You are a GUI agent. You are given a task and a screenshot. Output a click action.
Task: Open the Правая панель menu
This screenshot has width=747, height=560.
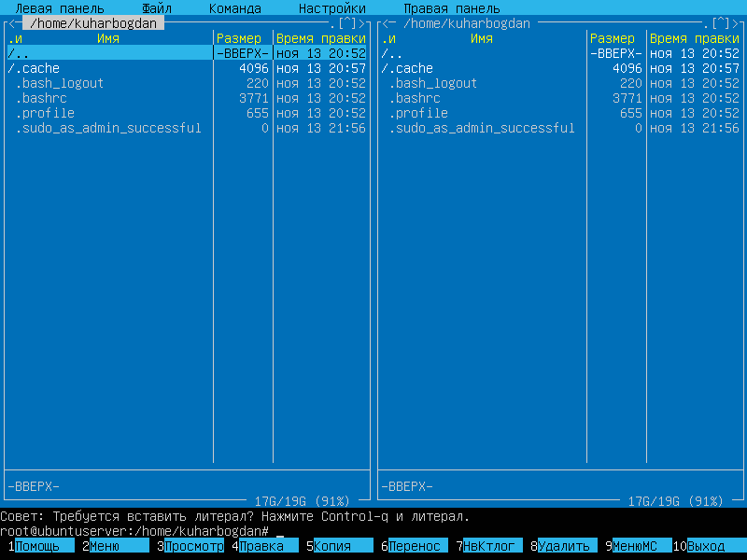pyautogui.click(x=452, y=8)
